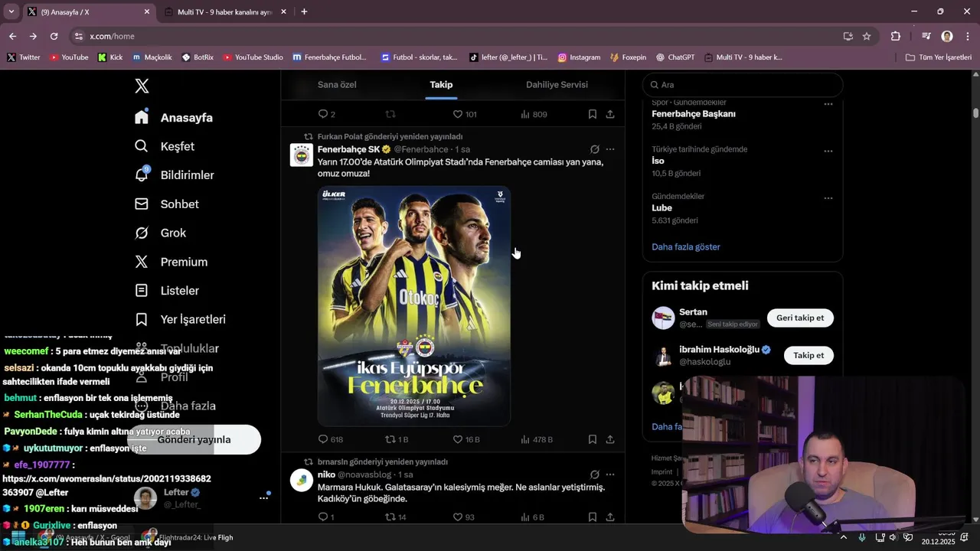Bookmark this page with star icon
This screenshot has height=551, width=980.
click(867, 36)
